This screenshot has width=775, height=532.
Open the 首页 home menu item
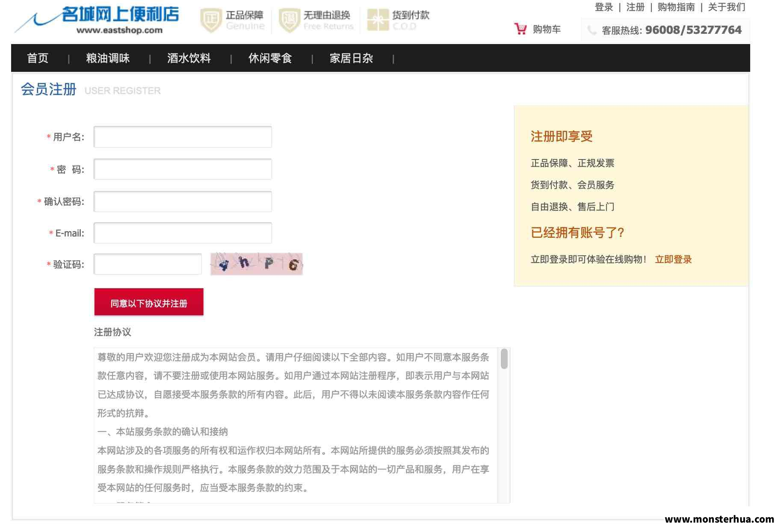tap(38, 58)
